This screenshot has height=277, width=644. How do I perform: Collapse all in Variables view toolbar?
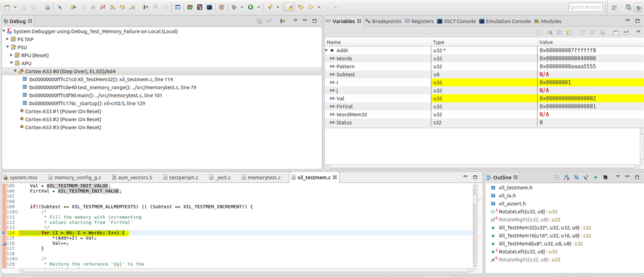(560, 32)
